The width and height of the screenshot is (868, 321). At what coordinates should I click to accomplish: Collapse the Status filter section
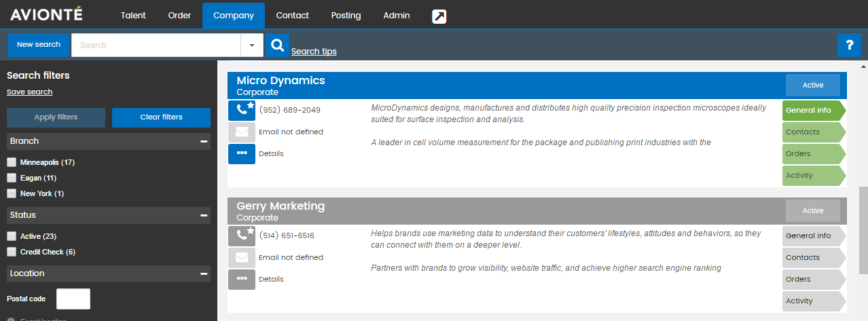pos(203,215)
